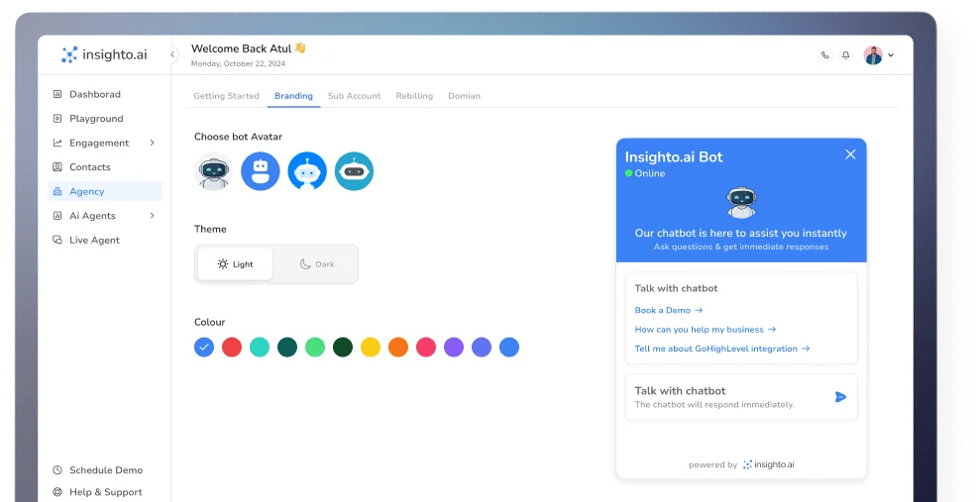Select the Dark theme option
Screen dimensions: 980x502
[x=317, y=264]
